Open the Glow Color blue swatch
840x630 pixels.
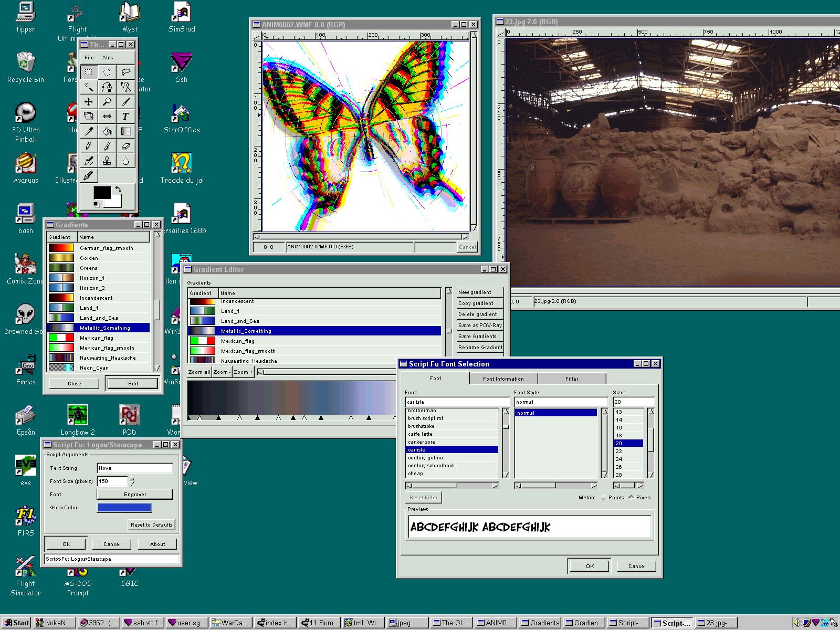tap(124, 507)
